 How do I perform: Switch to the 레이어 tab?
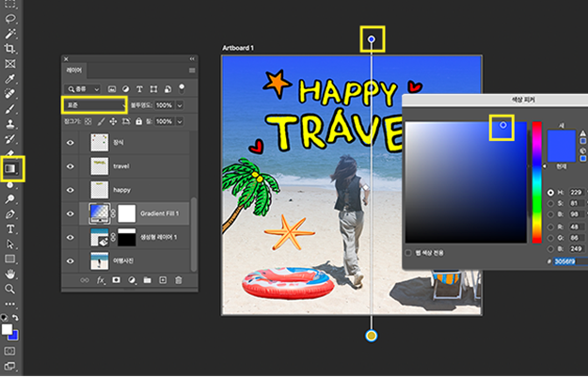tap(74, 71)
